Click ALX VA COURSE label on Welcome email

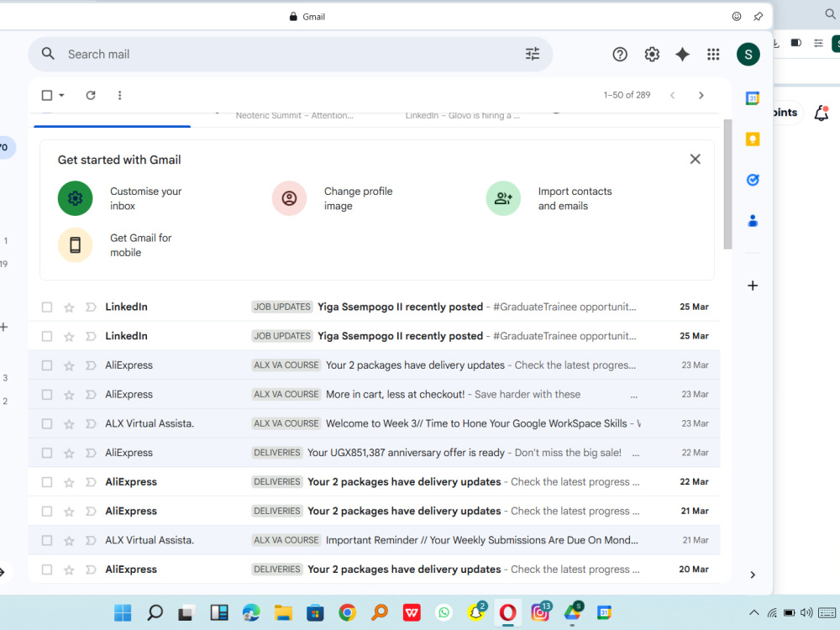coord(286,423)
